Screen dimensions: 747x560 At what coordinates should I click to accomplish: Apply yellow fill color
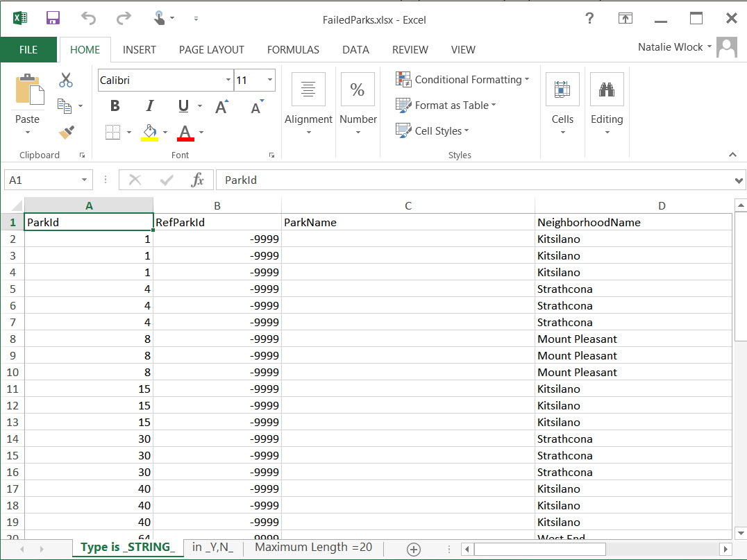pyautogui.click(x=149, y=130)
